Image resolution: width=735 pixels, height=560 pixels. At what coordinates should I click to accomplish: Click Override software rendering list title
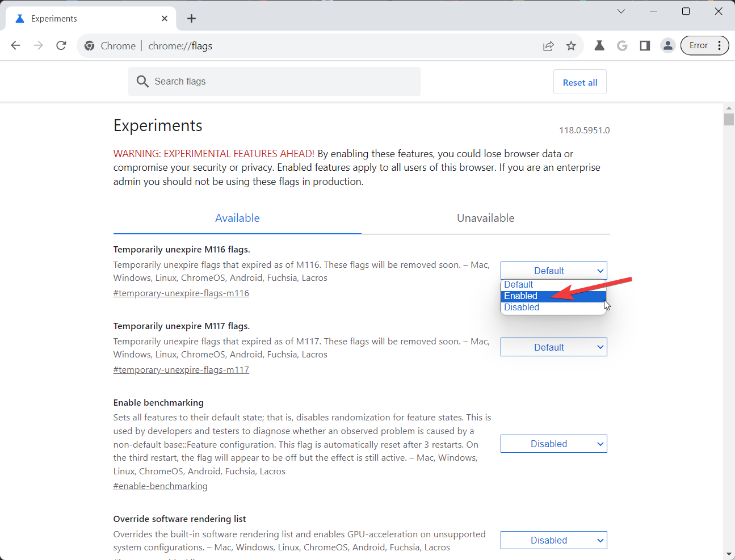(x=179, y=519)
